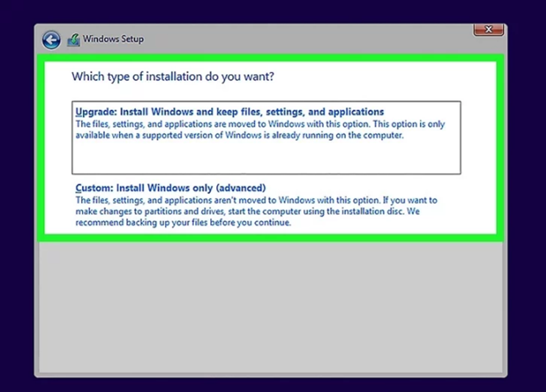Click the 'Which type of installation' heading
This screenshot has height=392, width=546.
173,76
